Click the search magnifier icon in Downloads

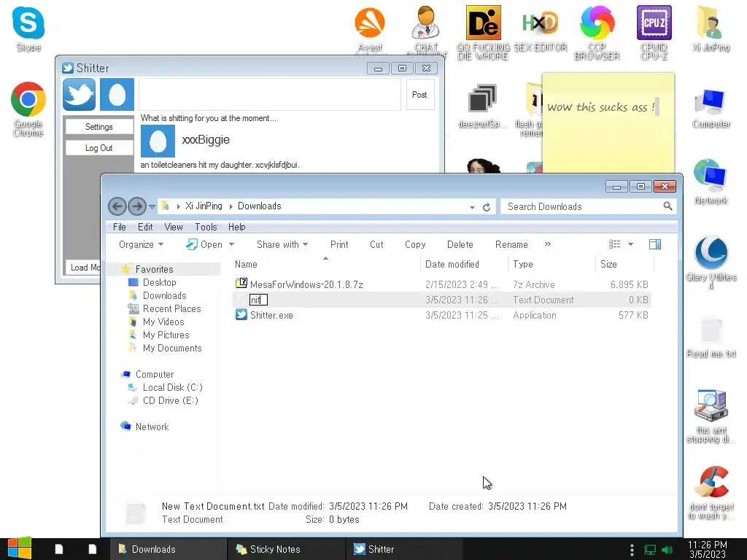point(667,206)
